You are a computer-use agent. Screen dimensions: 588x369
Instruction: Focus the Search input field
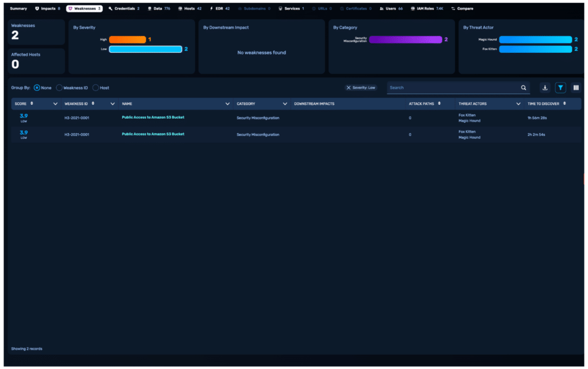pyautogui.click(x=454, y=88)
